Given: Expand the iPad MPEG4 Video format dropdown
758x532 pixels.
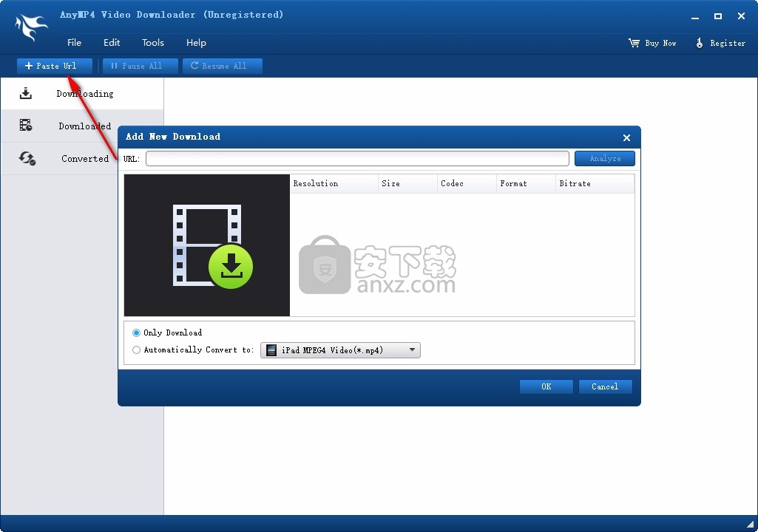Looking at the screenshot, I should point(412,349).
